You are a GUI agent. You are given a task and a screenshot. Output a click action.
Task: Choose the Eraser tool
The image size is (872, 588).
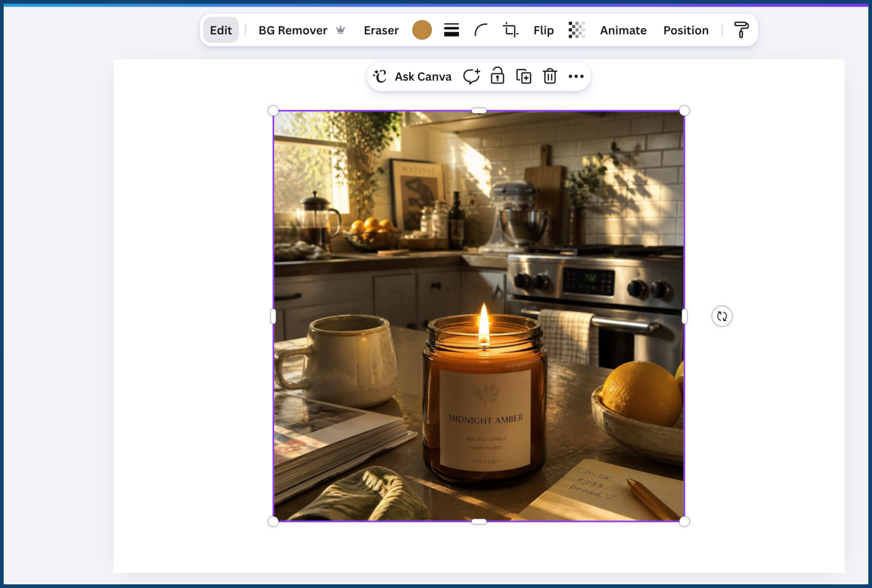coord(381,30)
